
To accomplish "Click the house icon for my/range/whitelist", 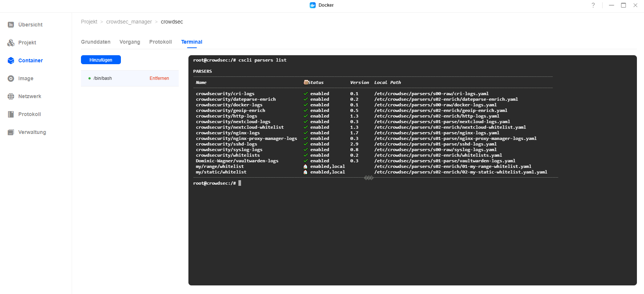I will [306, 166].
